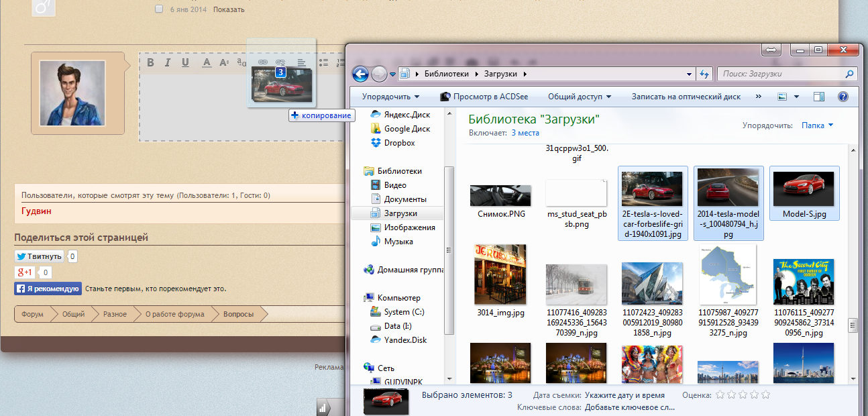
Task: Open Домашняя группа in sidebar
Action: point(404,270)
